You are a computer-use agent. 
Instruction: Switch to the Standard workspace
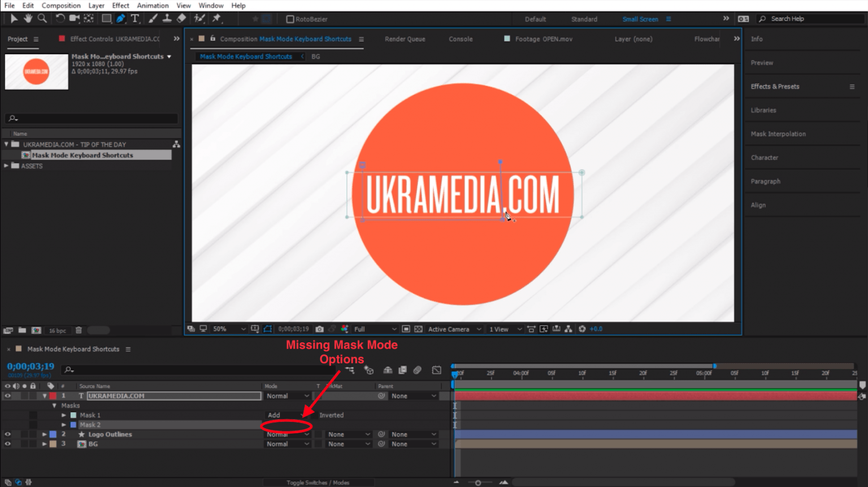pos(584,19)
